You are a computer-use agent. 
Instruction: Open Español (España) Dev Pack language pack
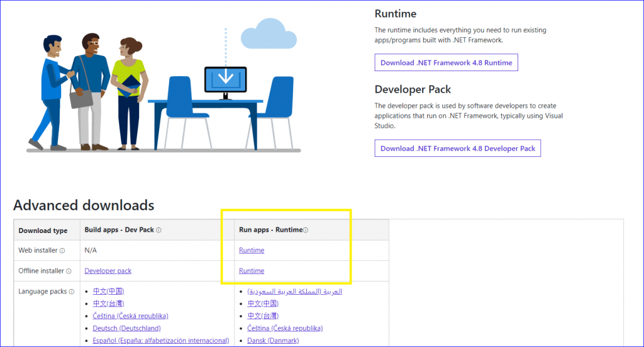[161, 341]
